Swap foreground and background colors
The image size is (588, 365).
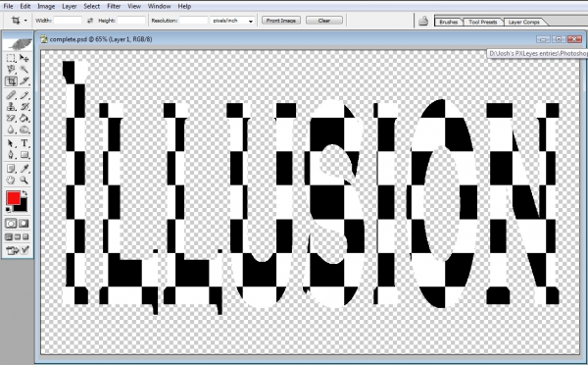(24, 193)
